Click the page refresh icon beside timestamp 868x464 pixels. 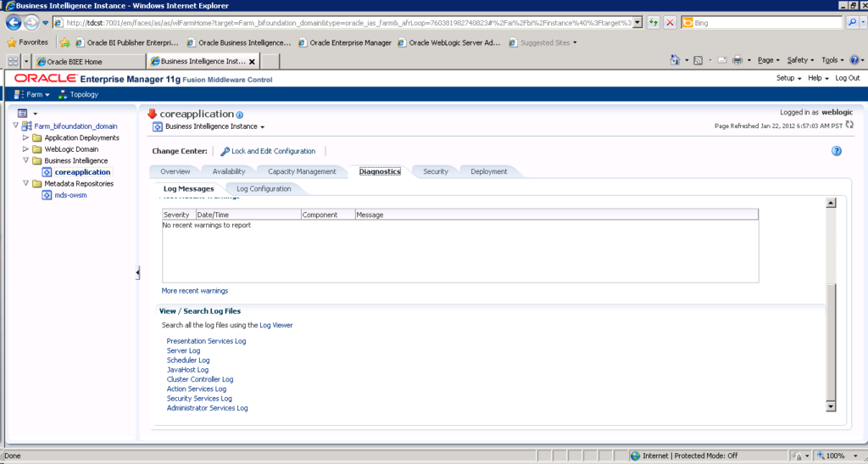tap(849, 126)
